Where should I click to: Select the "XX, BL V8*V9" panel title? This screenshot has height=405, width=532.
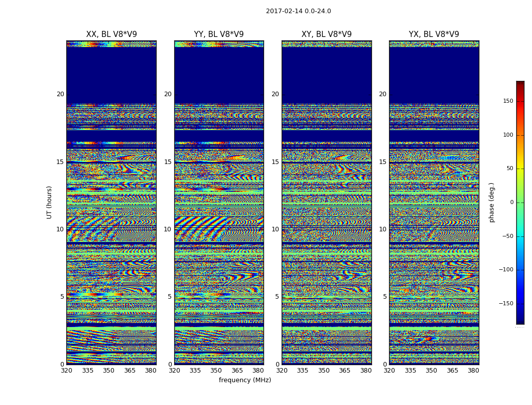(x=111, y=34)
